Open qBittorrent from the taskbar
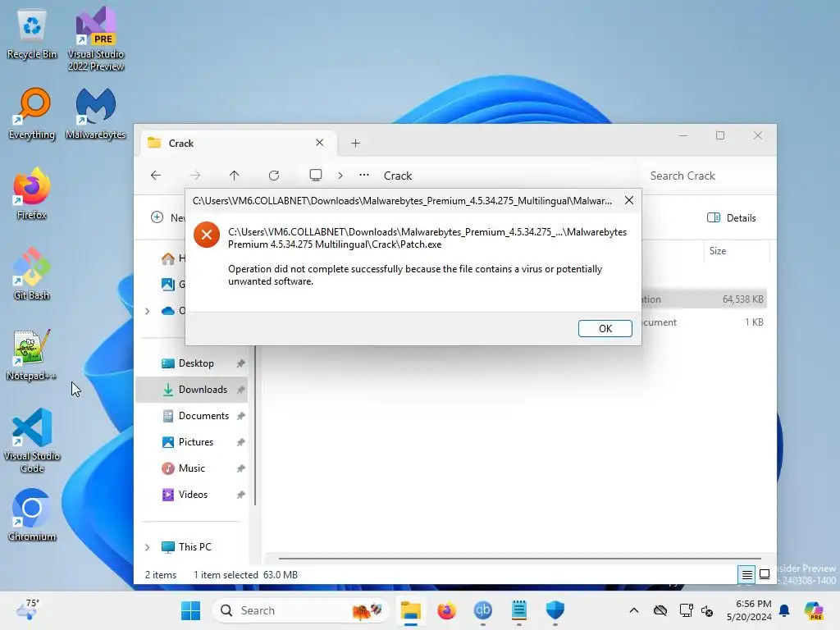 [x=482, y=610]
